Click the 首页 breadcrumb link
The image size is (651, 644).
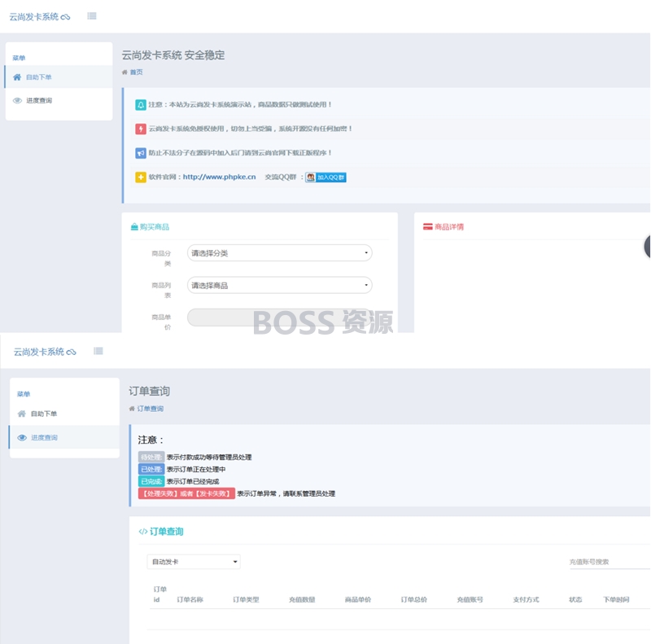(136, 72)
